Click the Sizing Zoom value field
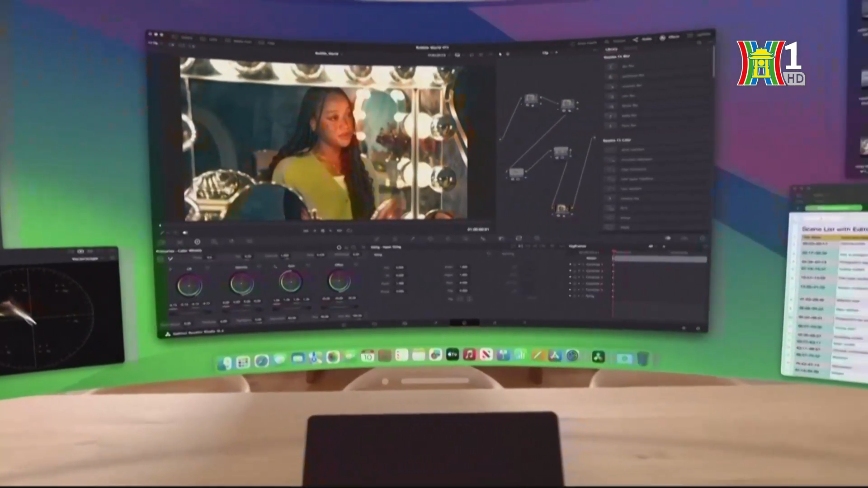 pyautogui.click(x=400, y=283)
